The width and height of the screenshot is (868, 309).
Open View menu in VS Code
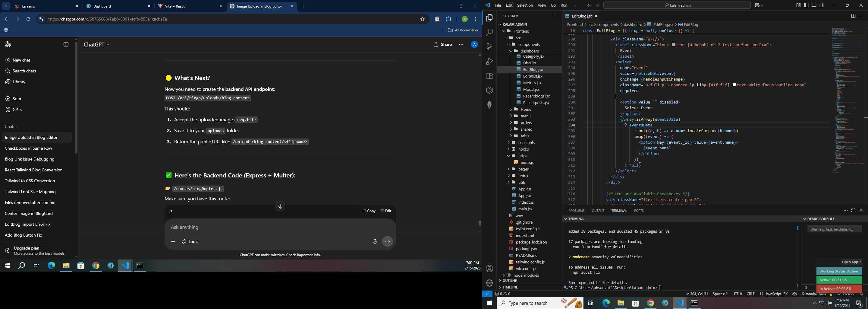(542, 5)
